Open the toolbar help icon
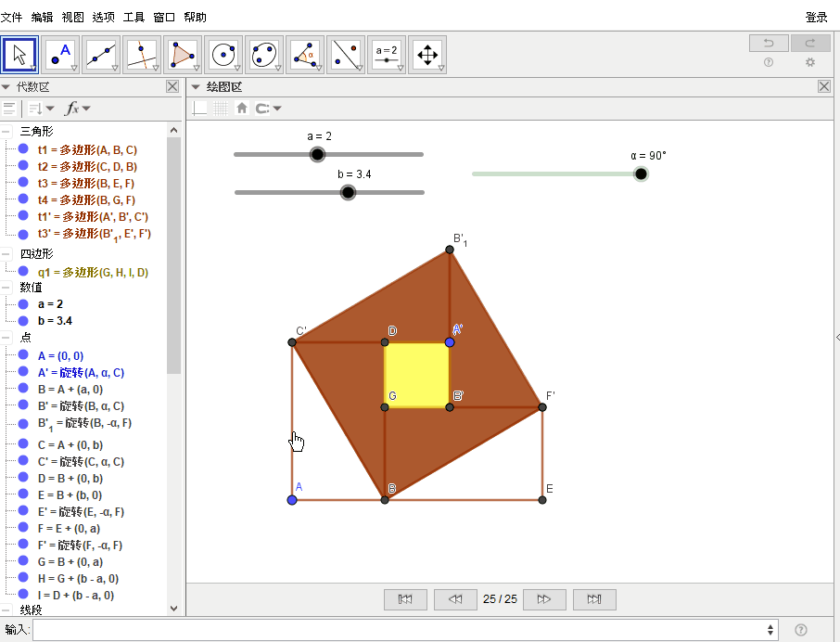 (x=769, y=62)
